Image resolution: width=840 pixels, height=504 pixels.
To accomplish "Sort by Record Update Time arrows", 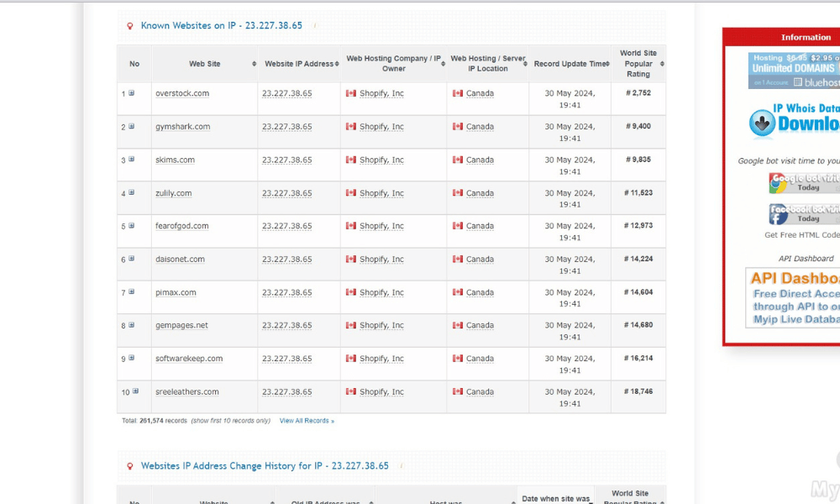I will click(607, 64).
